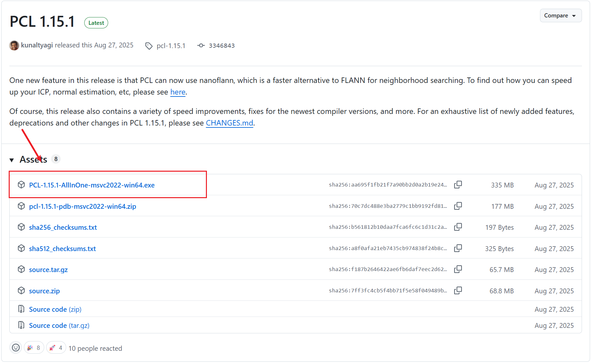591x364 pixels.
Task: Click package icon for source.zip
Action: tap(21, 290)
